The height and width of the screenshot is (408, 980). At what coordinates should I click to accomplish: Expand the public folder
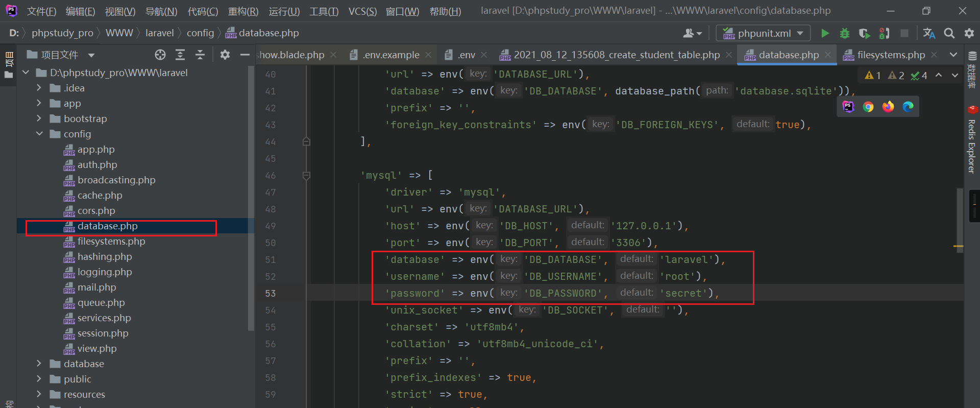tap(39, 379)
